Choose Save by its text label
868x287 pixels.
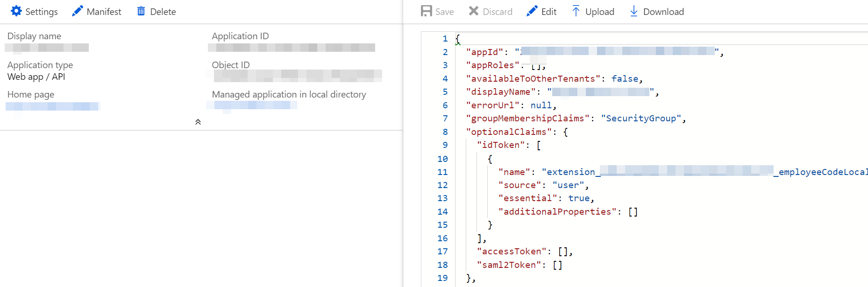pos(445,12)
